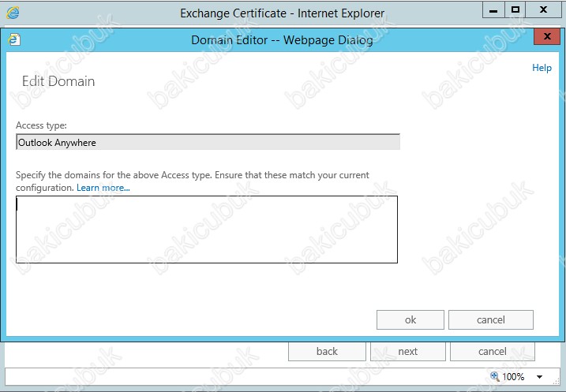566x392 pixels.
Task: Cancel the Domain Editor dialog
Action: tap(491, 320)
